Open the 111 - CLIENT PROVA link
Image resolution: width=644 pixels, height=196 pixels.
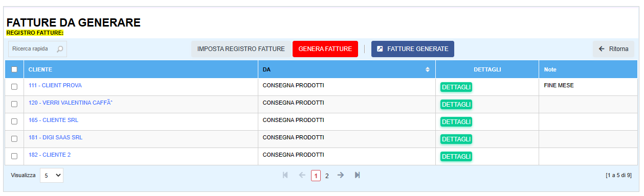(55, 85)
